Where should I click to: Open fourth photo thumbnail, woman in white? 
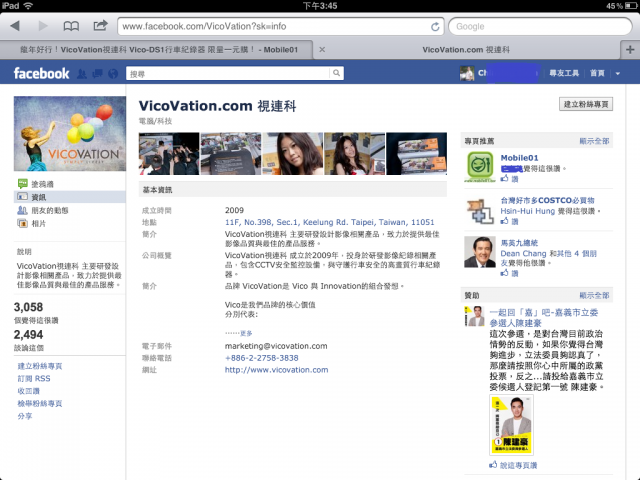(x=354, y=153)
